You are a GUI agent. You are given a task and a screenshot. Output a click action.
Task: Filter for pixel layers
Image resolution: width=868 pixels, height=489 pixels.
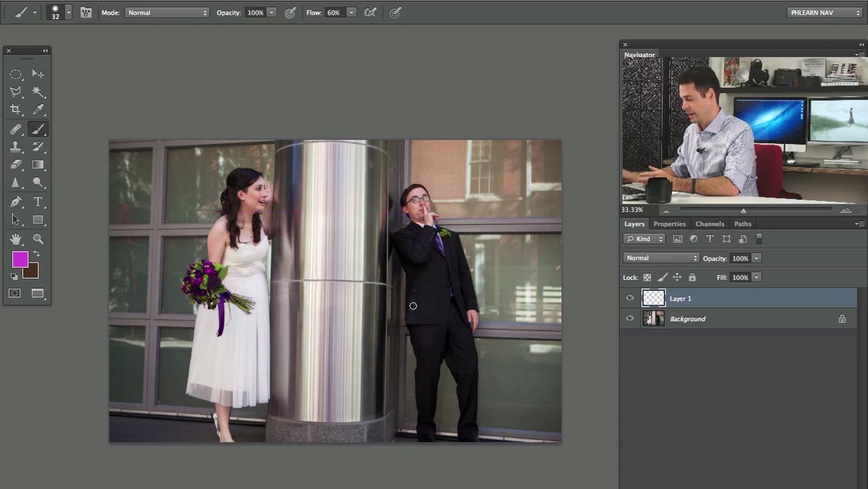678,239
